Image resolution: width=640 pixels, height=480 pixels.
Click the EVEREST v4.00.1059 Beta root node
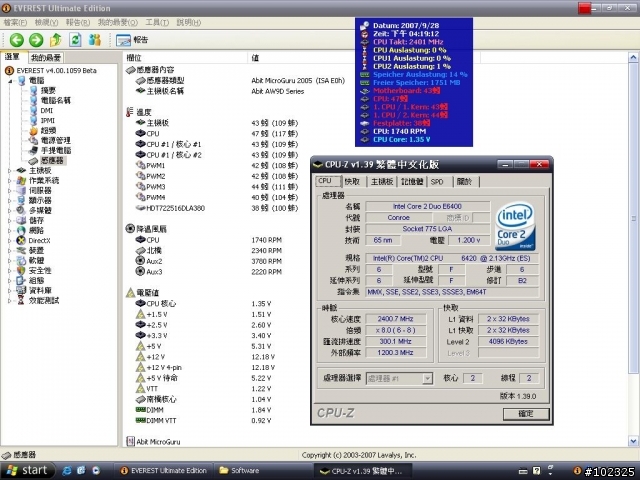click(x=56, y=71)
